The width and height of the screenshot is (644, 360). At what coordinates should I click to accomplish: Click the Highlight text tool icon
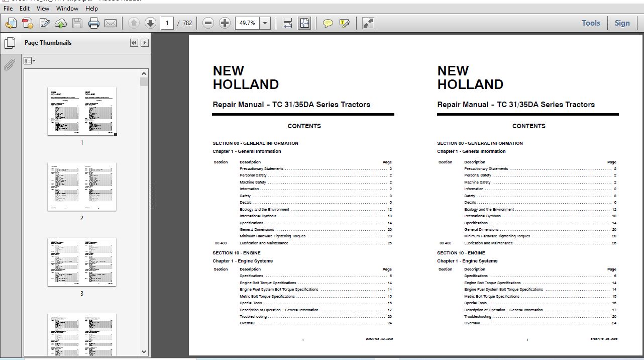[345, 23]
